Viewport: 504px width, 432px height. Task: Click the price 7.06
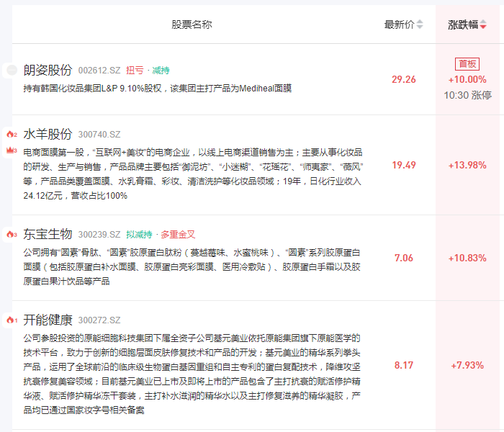[x=404, y=258]
